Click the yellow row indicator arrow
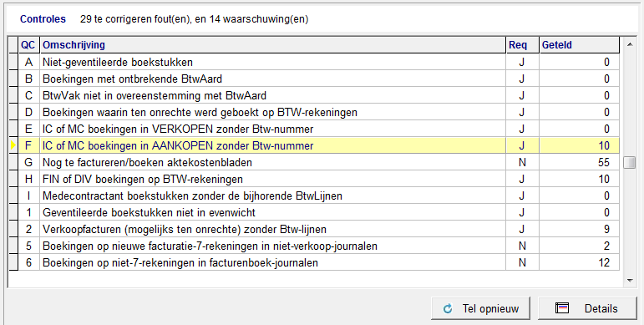Viewport: 644px width, 325px height. click(13, 145)
